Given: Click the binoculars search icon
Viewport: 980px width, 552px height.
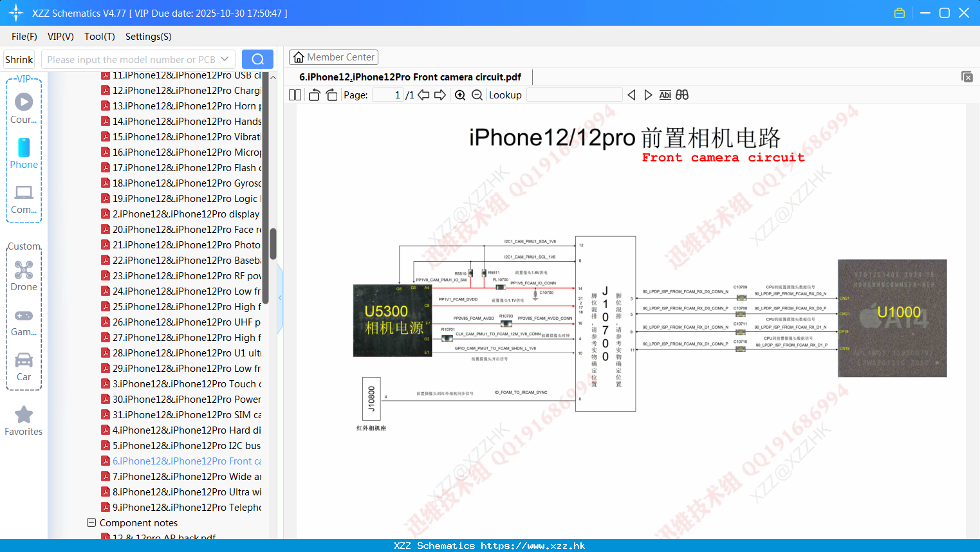Looking at the screenshot, I should click(x=682, y=95).
